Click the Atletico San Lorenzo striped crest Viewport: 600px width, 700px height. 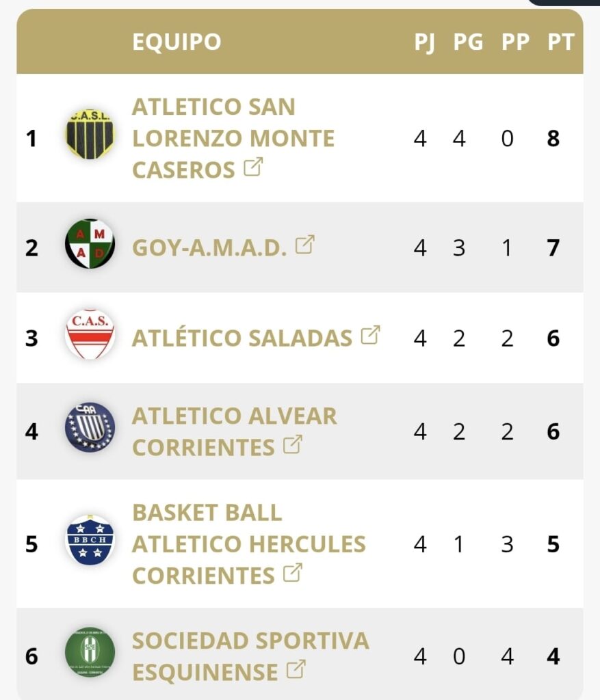coord(90,135)
